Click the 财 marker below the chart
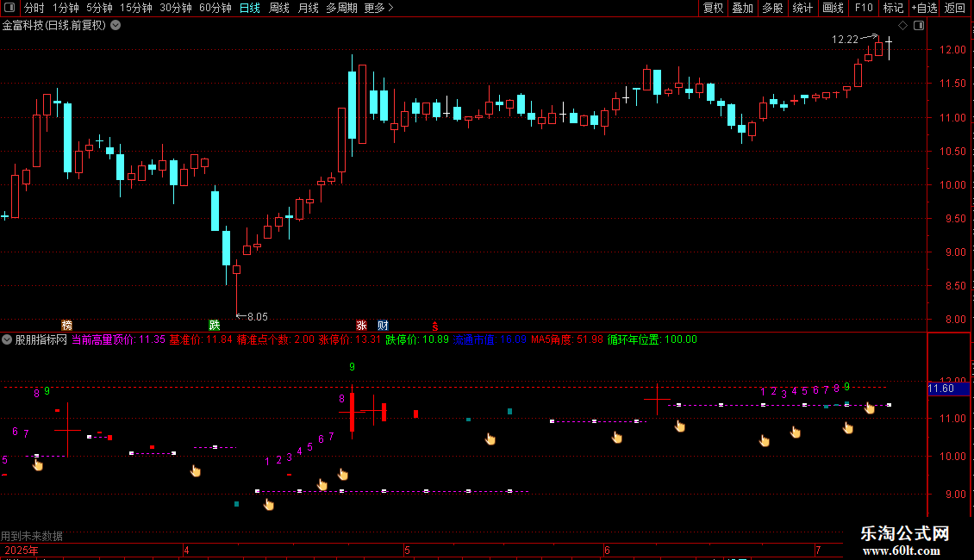974x560 pixels. tap(383, 326)
